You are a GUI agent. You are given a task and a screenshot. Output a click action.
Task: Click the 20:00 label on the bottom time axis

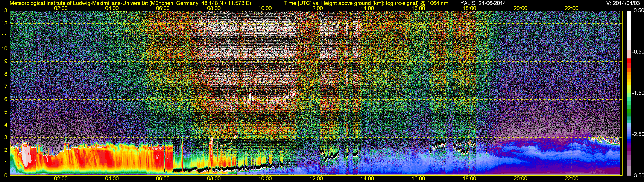(x=521, y=179)
